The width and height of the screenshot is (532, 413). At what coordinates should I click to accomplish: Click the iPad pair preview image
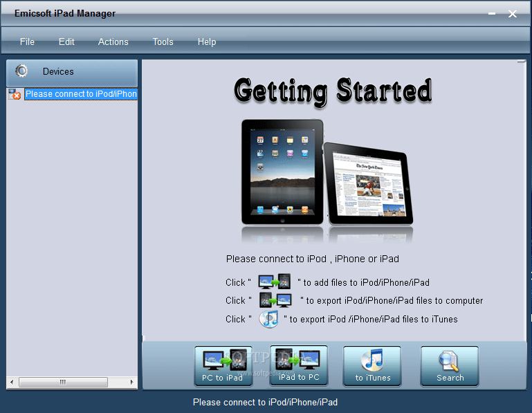click(327, 172)
